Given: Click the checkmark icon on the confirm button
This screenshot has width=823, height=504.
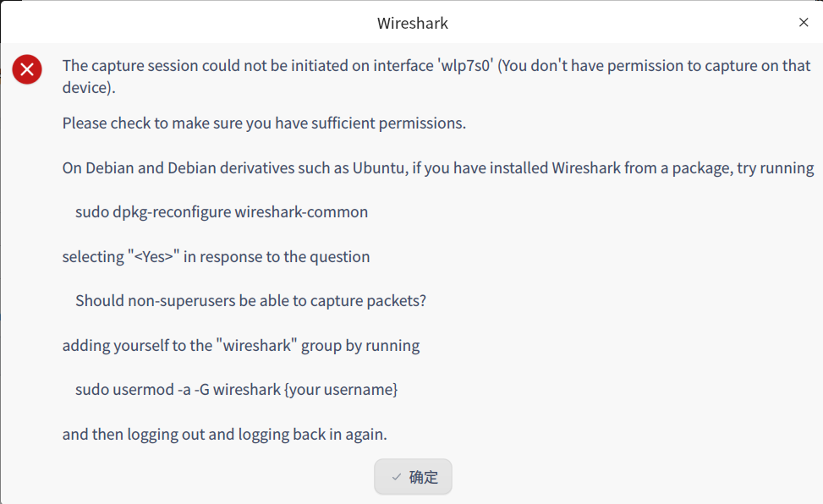Looking at the screenshot, I should (396, 477).
